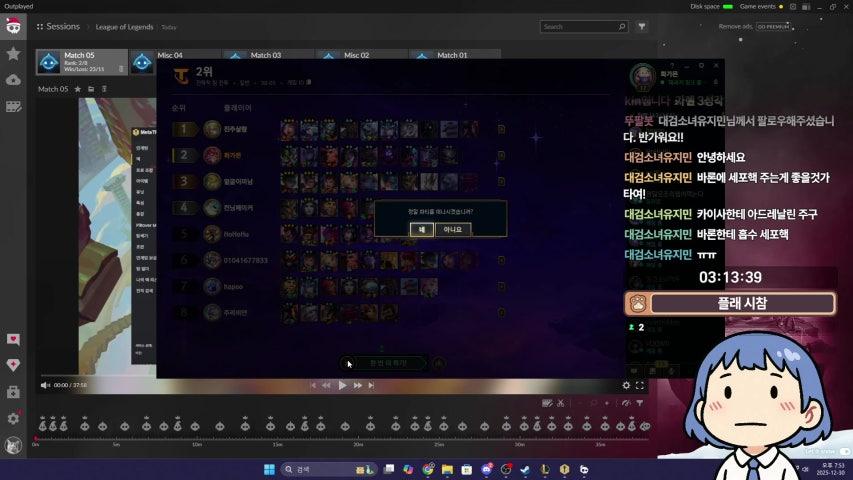Rewind the video playback
The width and height of the screenshot is (853, 480).
point(326,385)
